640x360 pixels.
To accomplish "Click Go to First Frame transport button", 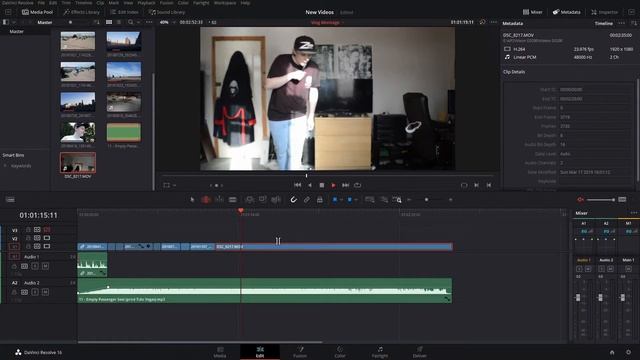I will point(298,185).
